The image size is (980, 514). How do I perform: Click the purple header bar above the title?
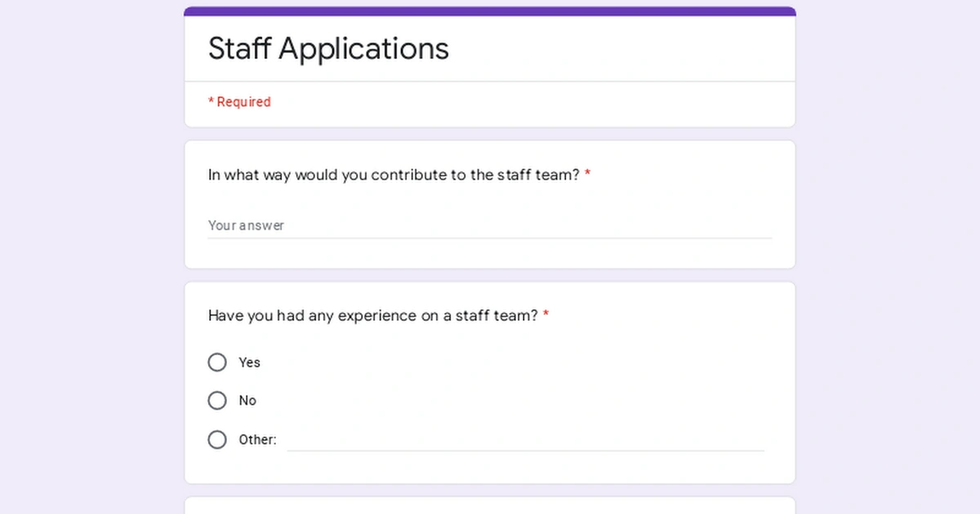tap(490, 9)
